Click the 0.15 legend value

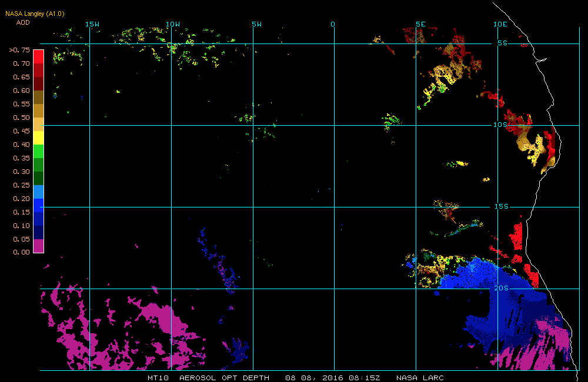click(x=21, y=212)
